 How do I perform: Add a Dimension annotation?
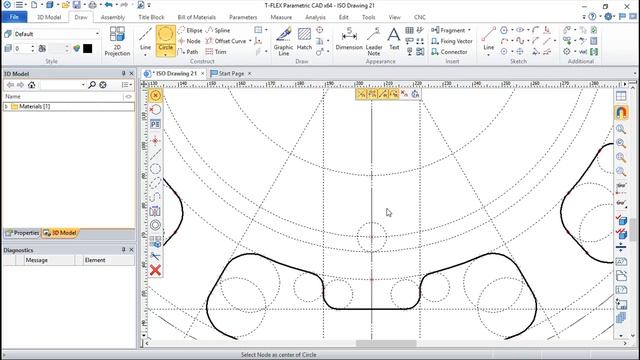click(x=349, y=40)
